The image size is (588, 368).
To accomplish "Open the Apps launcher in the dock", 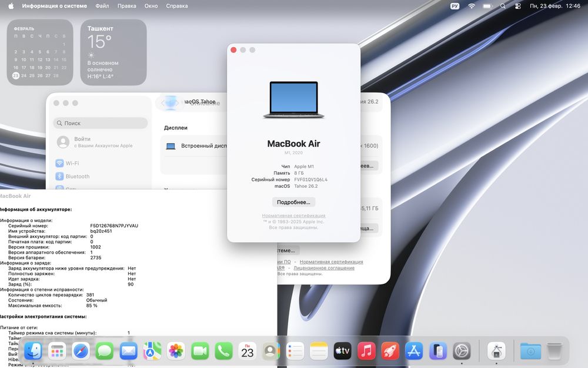I will point(57,352).
